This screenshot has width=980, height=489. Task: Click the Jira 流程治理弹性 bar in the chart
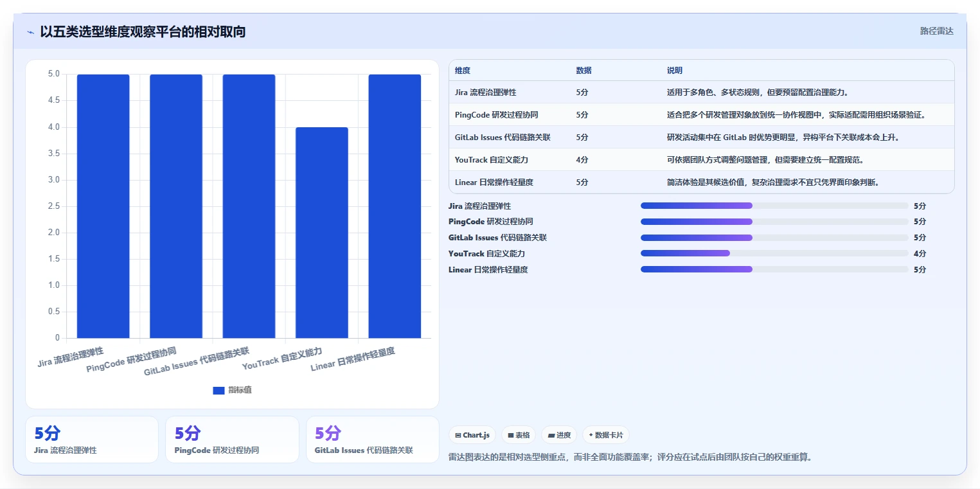pos(103,206)
